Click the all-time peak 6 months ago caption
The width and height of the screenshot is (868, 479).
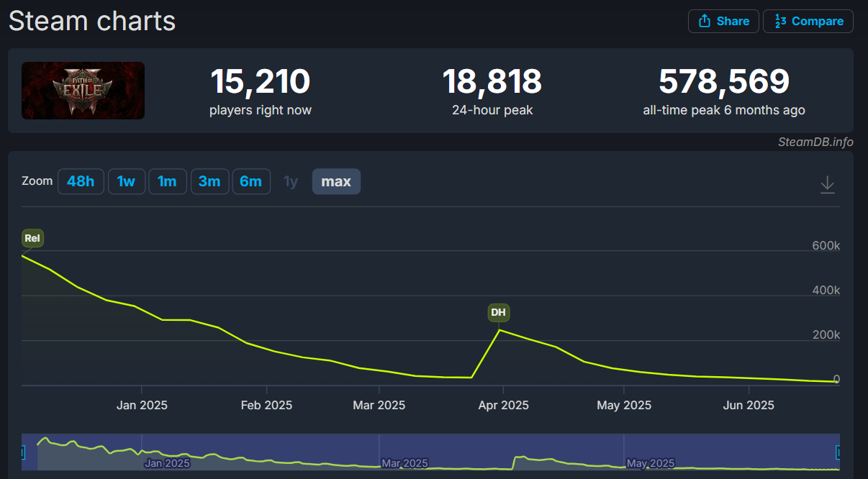pos(724,110)
